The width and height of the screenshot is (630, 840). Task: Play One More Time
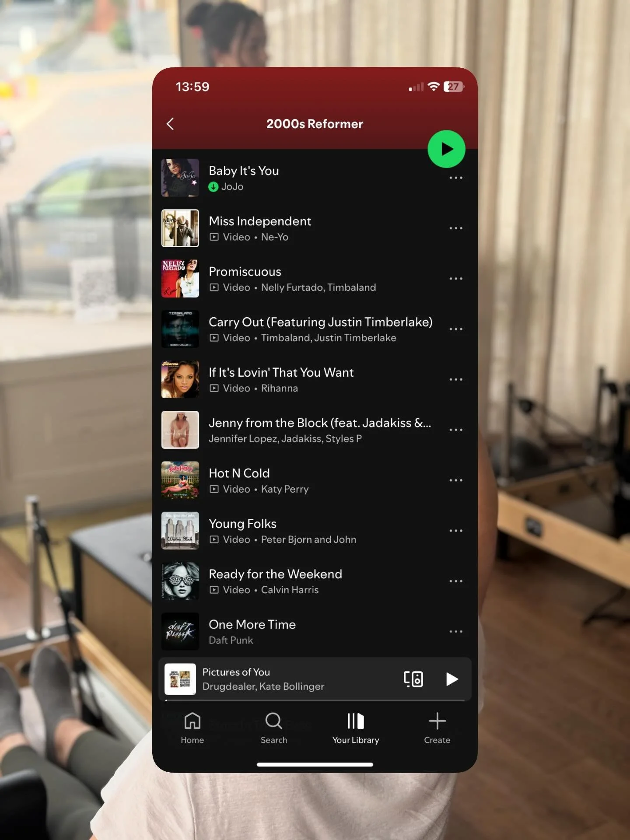252,624
